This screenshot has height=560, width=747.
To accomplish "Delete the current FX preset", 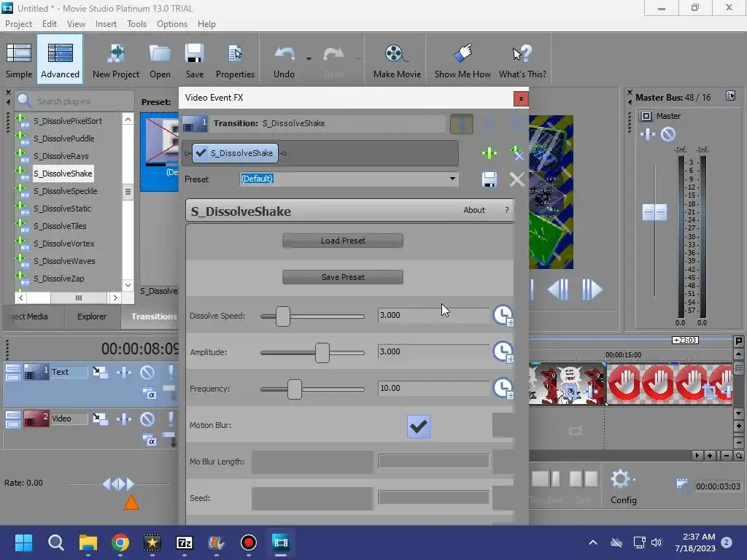I will pyautogui.click(x=517, y=179).
